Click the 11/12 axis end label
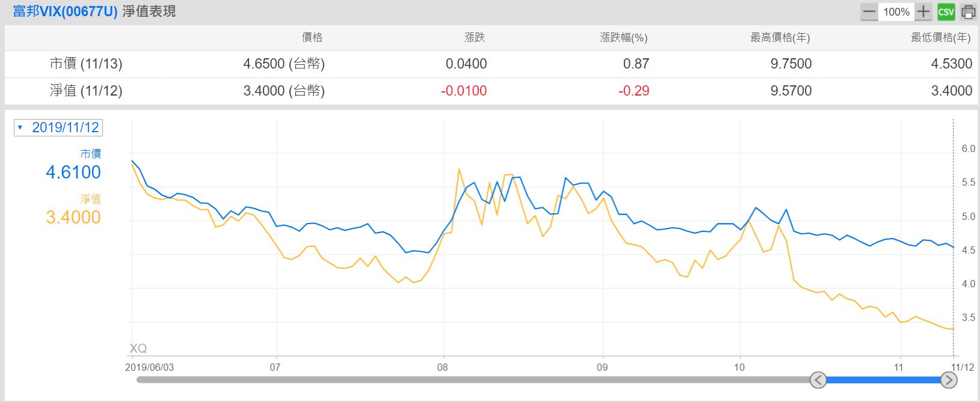Viewport: 980px width, 402px height. (963, 367)
